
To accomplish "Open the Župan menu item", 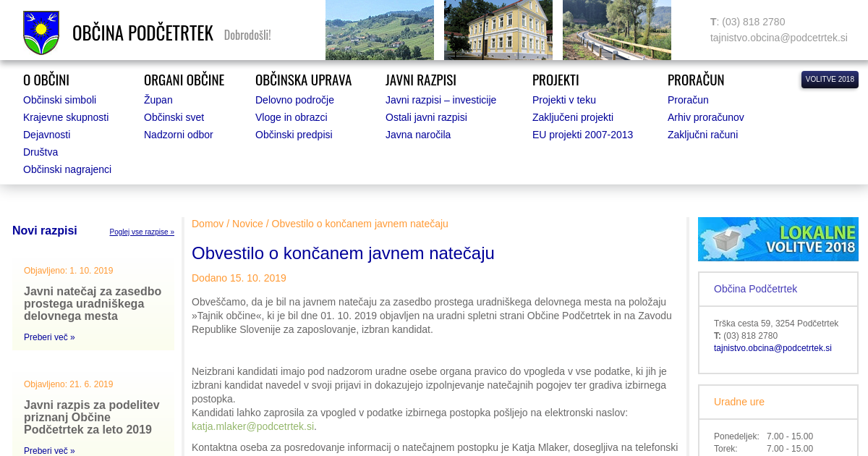I will click(x=158, y=100).
